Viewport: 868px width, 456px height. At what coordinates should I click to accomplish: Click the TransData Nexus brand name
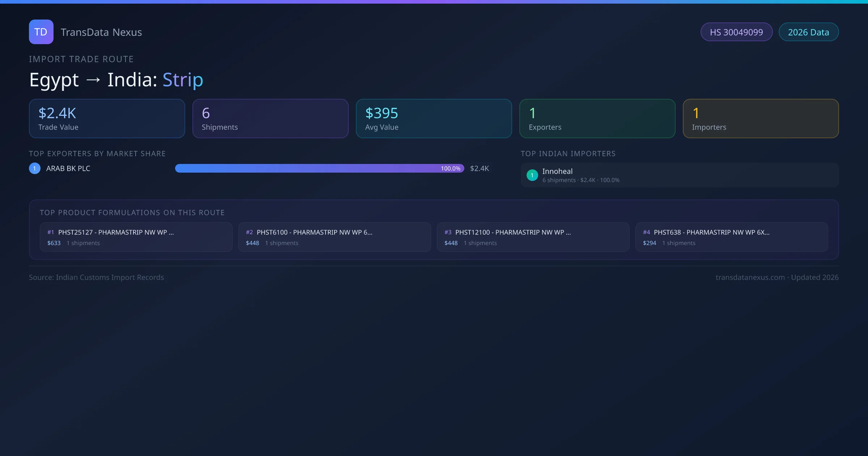tap(101, 32)
